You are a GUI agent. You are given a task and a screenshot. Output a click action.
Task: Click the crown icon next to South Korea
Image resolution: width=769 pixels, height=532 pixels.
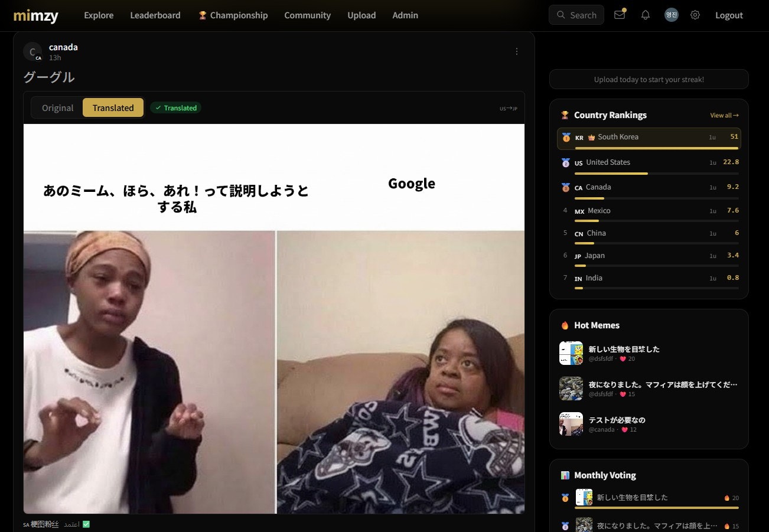click(591, 137)
